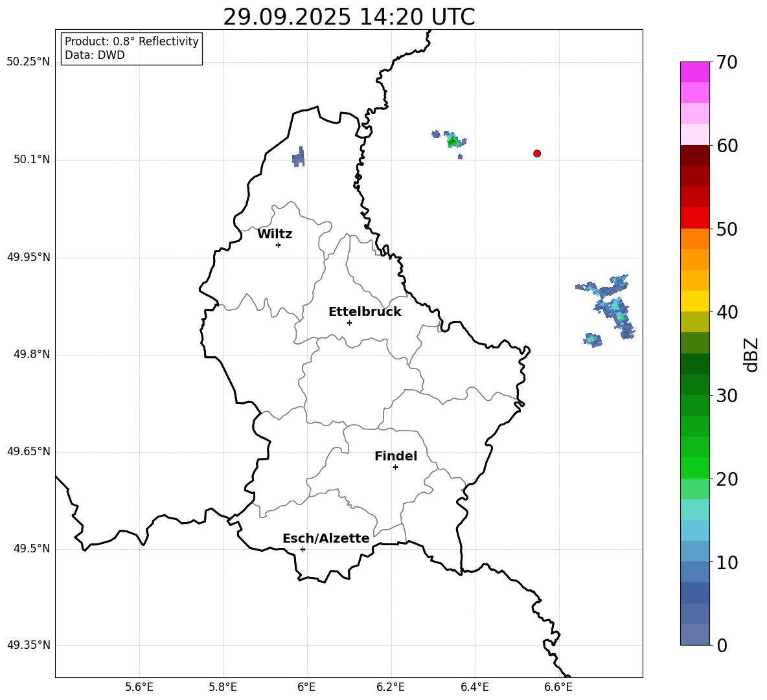The width and height of the screenshot is (767, 700).
Task: Click the dBZ colorbar axis label
Action: [751, 354]
